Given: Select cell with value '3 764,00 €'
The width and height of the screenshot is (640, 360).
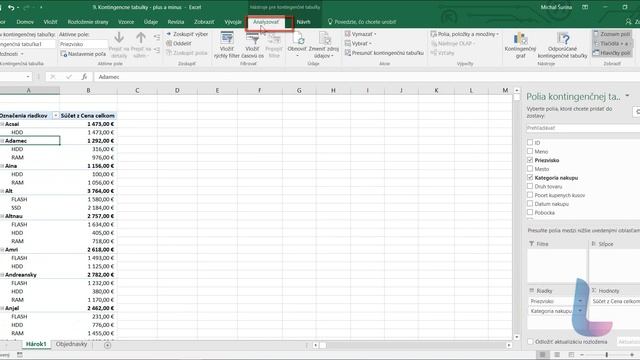Looking at the screenshot, I should point(88,191).
